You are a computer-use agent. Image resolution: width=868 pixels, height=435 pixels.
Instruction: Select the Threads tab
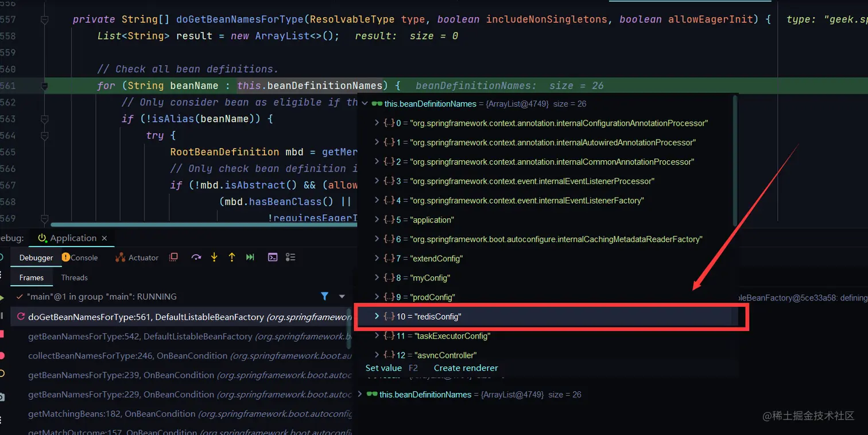click(x=75, y=278)
